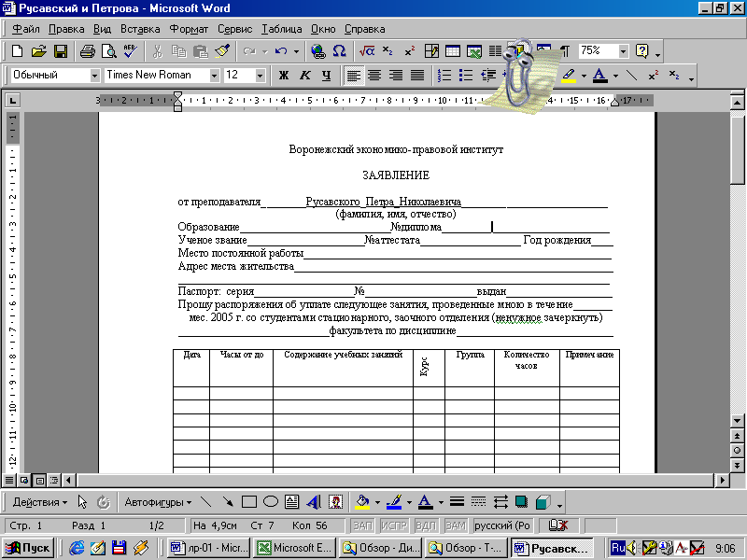Activate the Format Painter brush
747x560 pixels.
pos(222,51)
